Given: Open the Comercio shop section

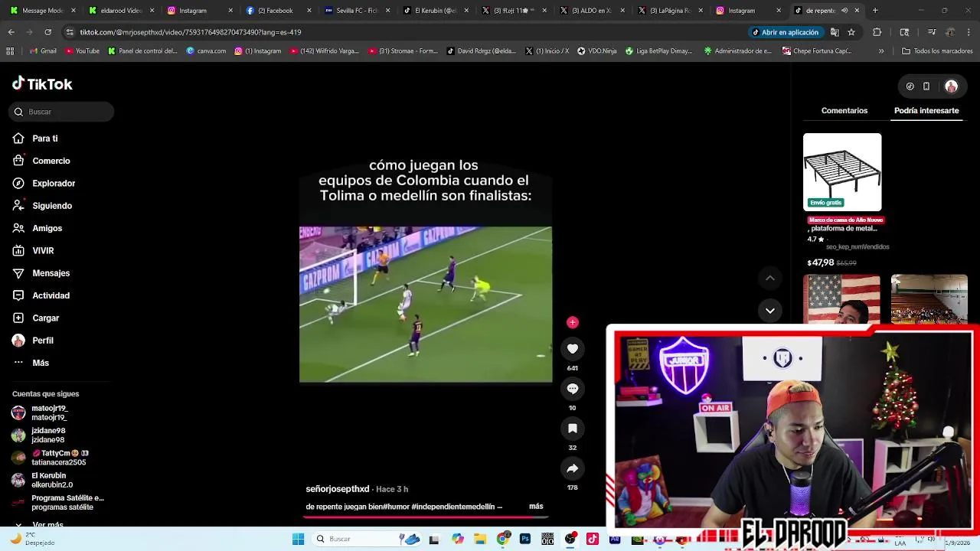Looking at the screenshot, I should tap(41, 161).
